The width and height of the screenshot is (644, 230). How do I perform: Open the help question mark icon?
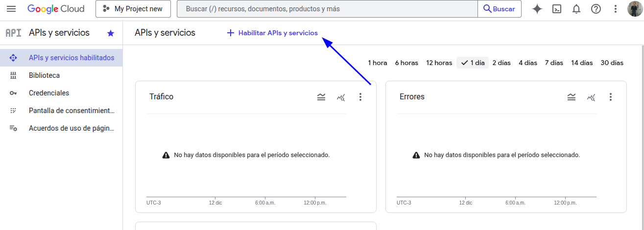click(596, 9)
